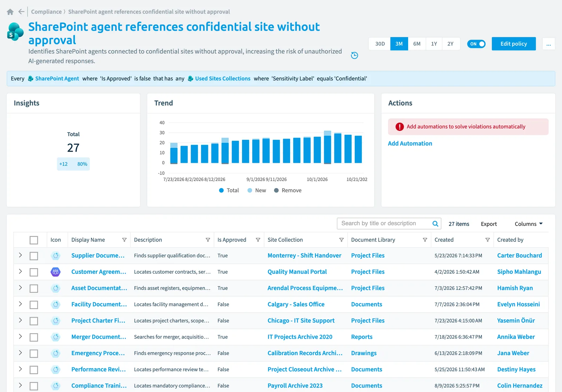This screenshot has height=392, width=562.
Task: Expand the Supplier Docume... row
Action: click(x=20, y=255)
